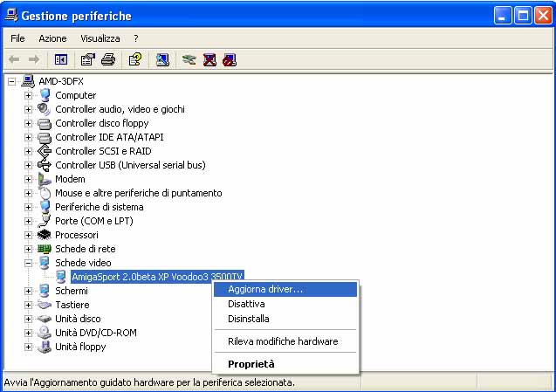This screenshot has height=392, width=556.
Task: Click the Schermi monitor icon
Action: [x=45, y=291]
